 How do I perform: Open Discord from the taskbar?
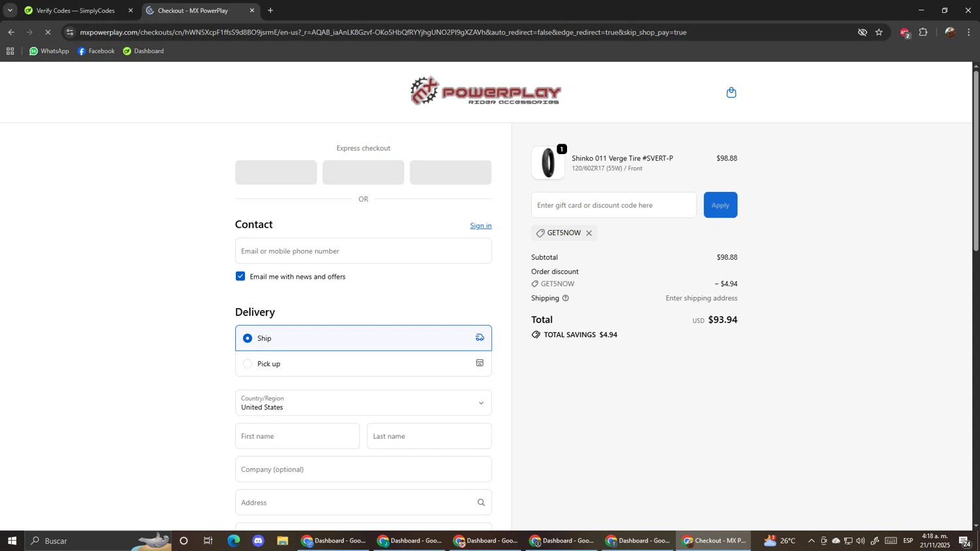[258, 541]
